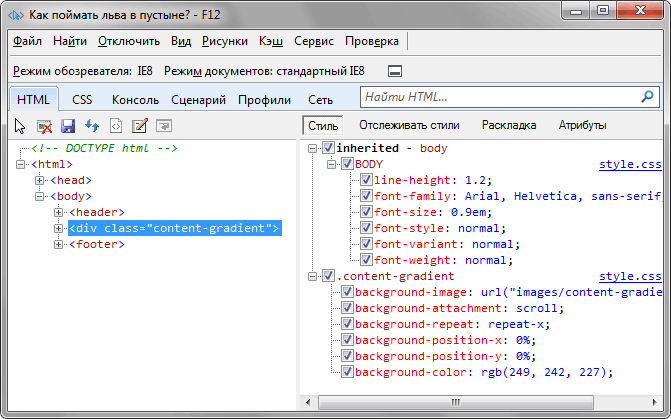This screenshot has height=419, width=671.
Task: Click the refresh arrows icon in toolbar
Action: (92, 126)
